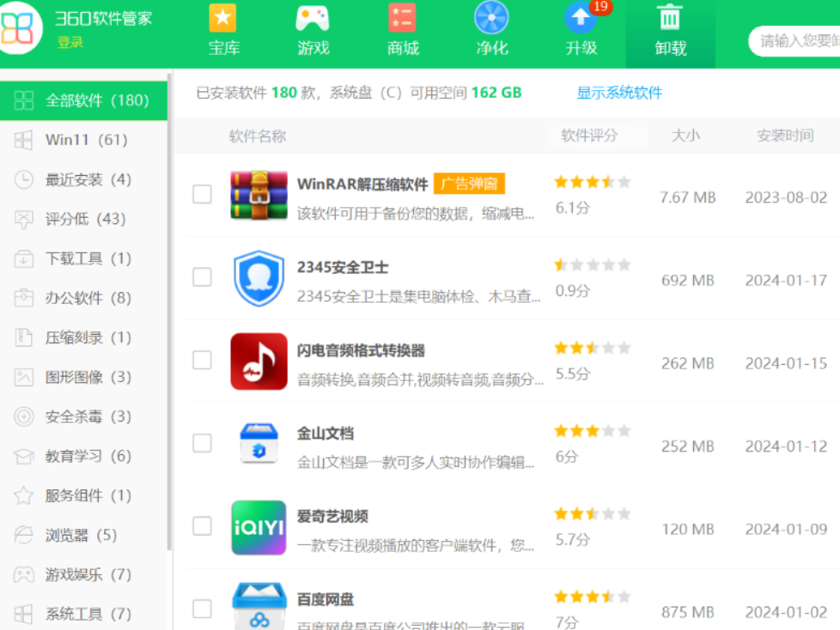The width and height of the screenshot is (840, 630).
Task: Sort by 大小 column header
Action: click(685, 136)
